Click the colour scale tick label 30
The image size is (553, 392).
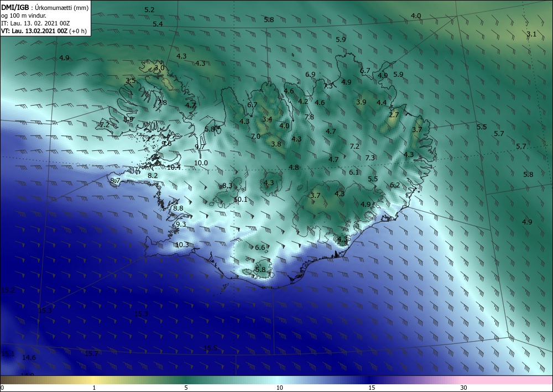[x=463, y=388]
